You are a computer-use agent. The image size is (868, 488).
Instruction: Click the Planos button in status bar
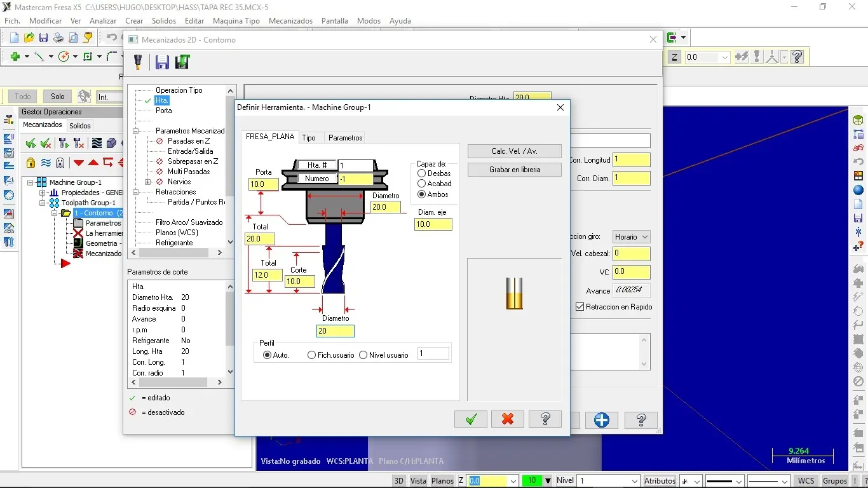[x=442, y=481]
